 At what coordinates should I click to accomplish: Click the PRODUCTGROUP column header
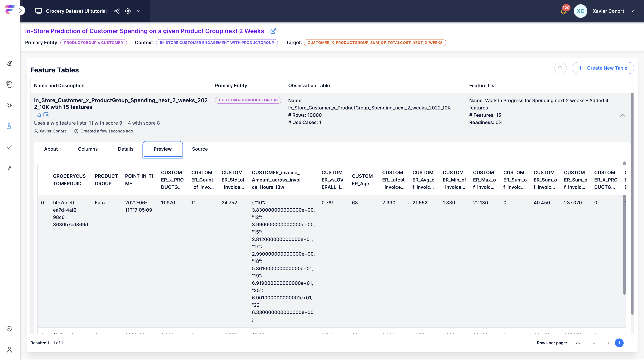click(x=106, y=180)
